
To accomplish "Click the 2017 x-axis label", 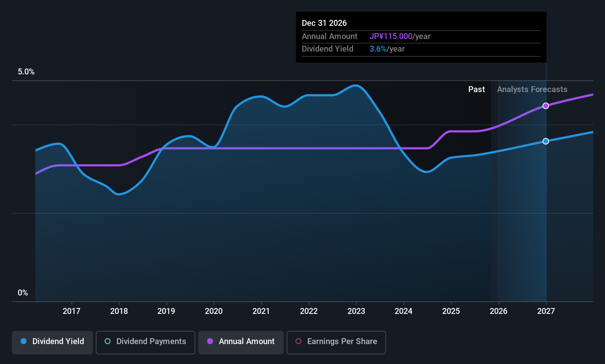I will [x=71, y=311].
